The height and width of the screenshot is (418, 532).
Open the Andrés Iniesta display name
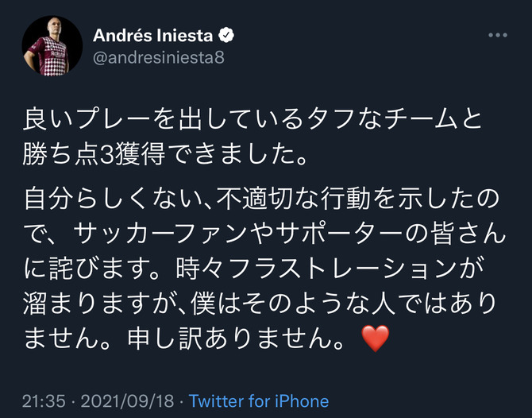(152, 35)
